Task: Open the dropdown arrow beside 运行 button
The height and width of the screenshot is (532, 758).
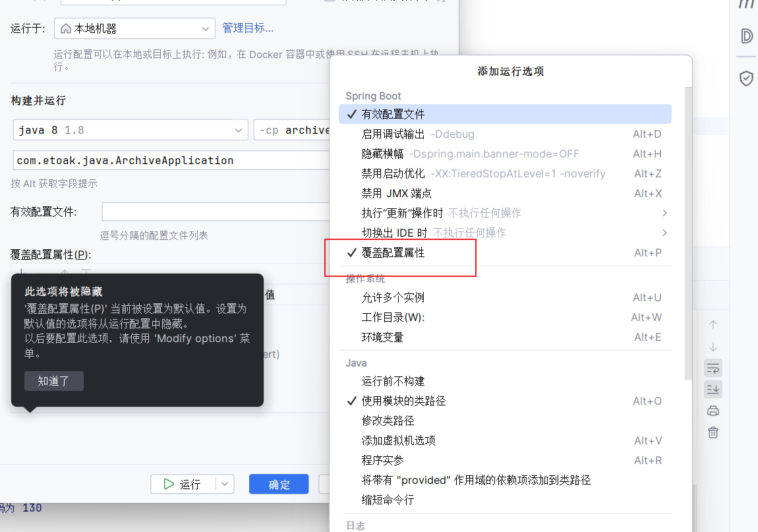Action: coord(225,484)
